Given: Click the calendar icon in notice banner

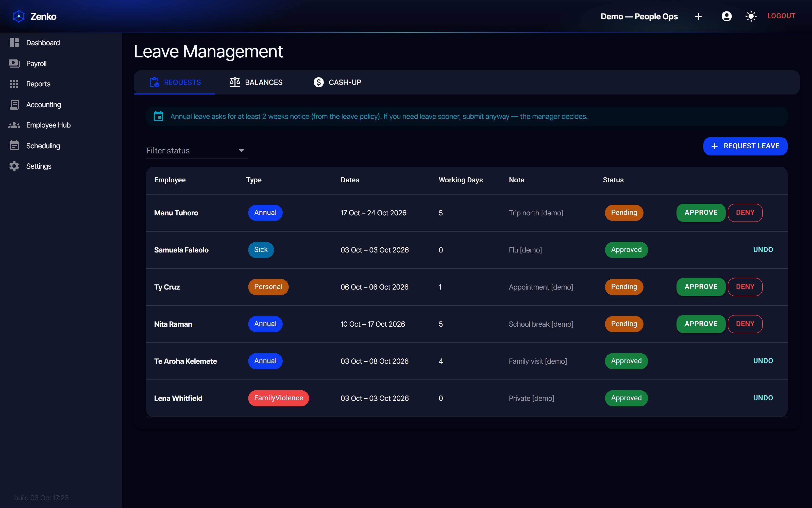Looking at the screenshot, I should (x=158, y=116).
